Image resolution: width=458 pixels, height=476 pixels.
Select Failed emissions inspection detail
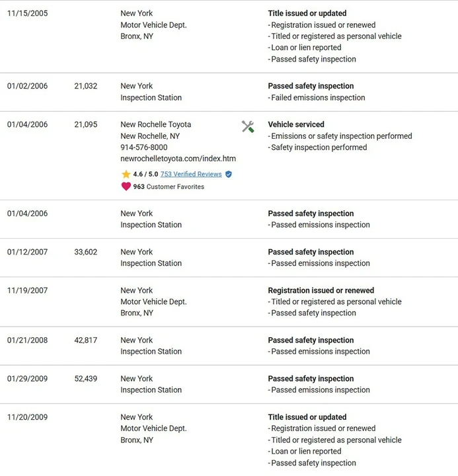pyautogui.click(x=317, y=97)
